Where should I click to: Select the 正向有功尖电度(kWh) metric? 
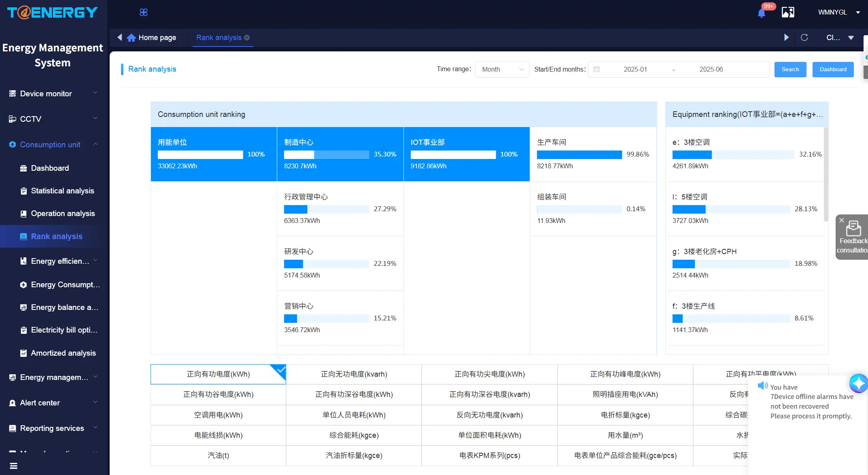point(489,374)
